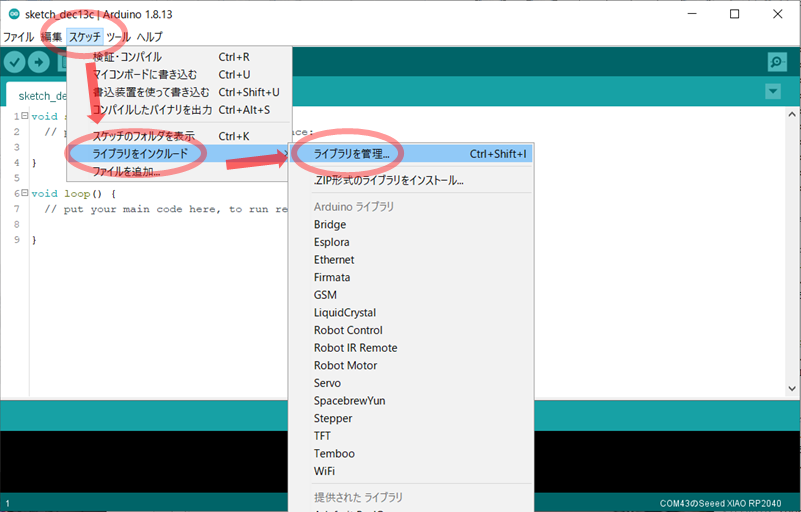Open the ツール menu
This screenshot has width=801, height=512.
pyautogui.click(x=118, y=37)
